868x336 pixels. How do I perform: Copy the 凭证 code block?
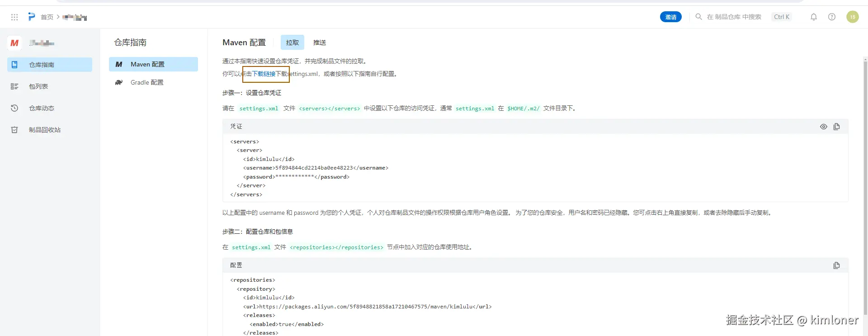pos(836,127)
